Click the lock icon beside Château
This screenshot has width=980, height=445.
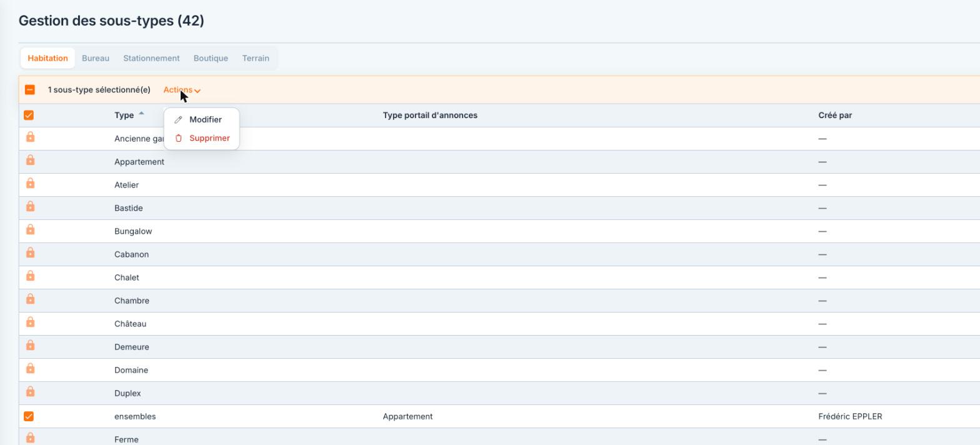30,322
